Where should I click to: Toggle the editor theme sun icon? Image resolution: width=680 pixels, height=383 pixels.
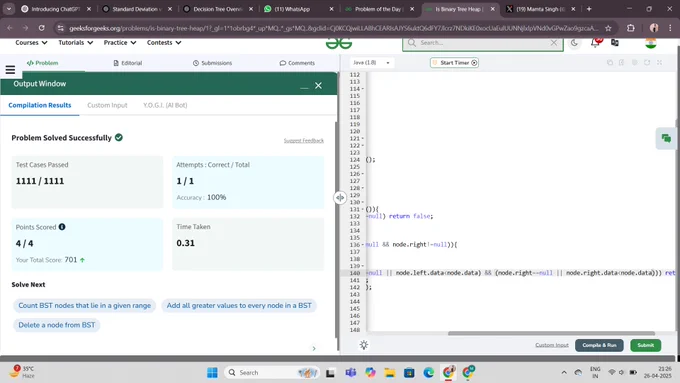coord(364,345)
